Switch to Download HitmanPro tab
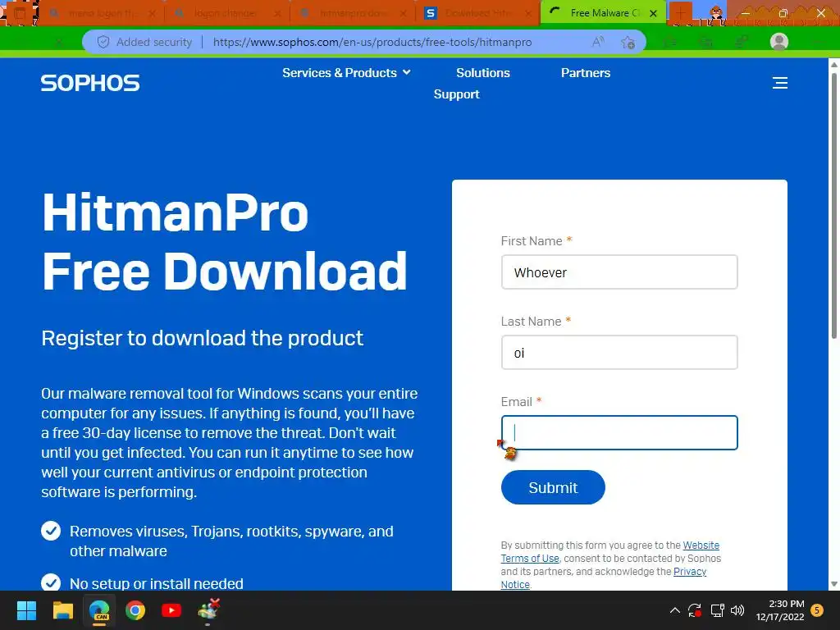This screenshot has width=840, height=630. [477, 13]
